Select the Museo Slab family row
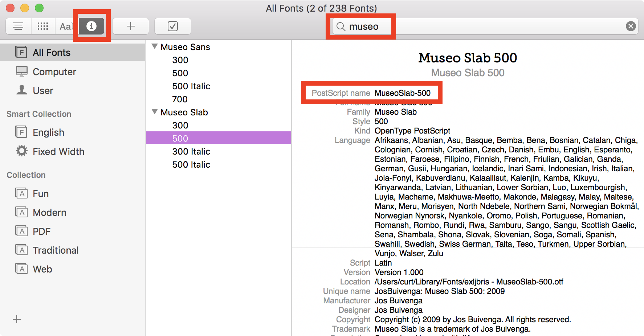Screen dimensions: 644x336 click(219, 112)
